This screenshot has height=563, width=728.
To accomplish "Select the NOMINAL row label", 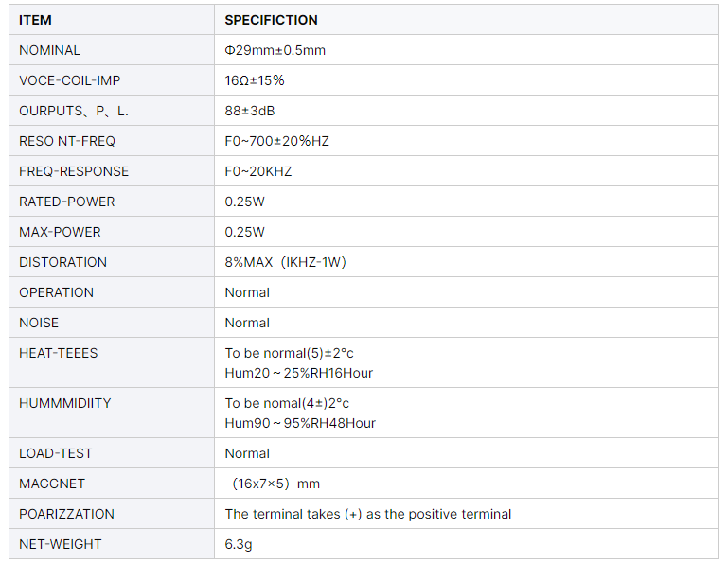I will click(49, 50).
